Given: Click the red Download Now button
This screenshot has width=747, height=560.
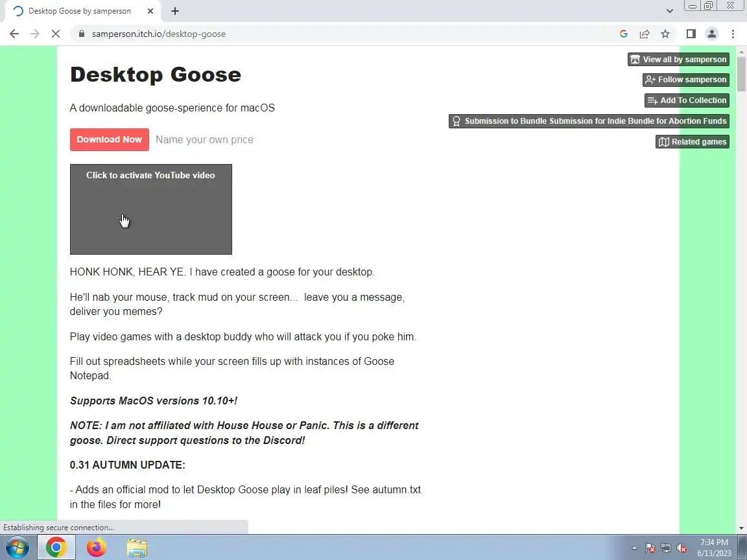Looking at the screenshot, I should [109, 139].
